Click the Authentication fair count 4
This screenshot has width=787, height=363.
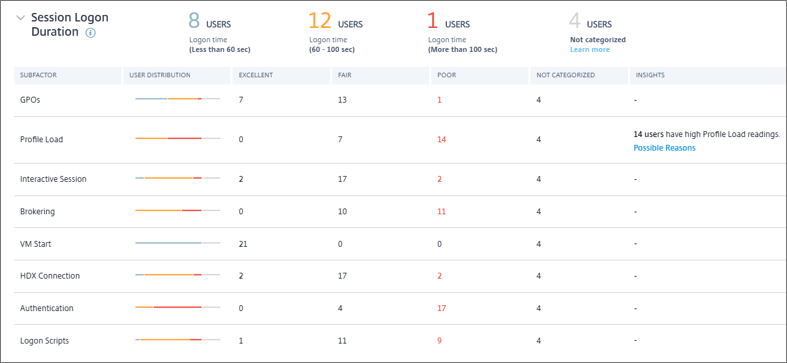340,308
